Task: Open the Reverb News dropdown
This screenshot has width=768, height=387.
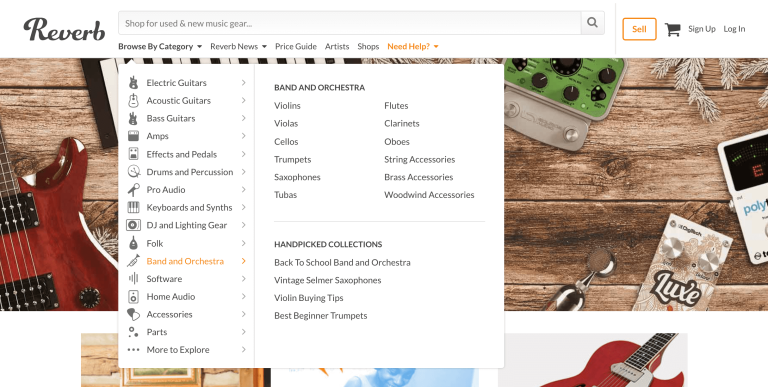Action: (239, 47)
